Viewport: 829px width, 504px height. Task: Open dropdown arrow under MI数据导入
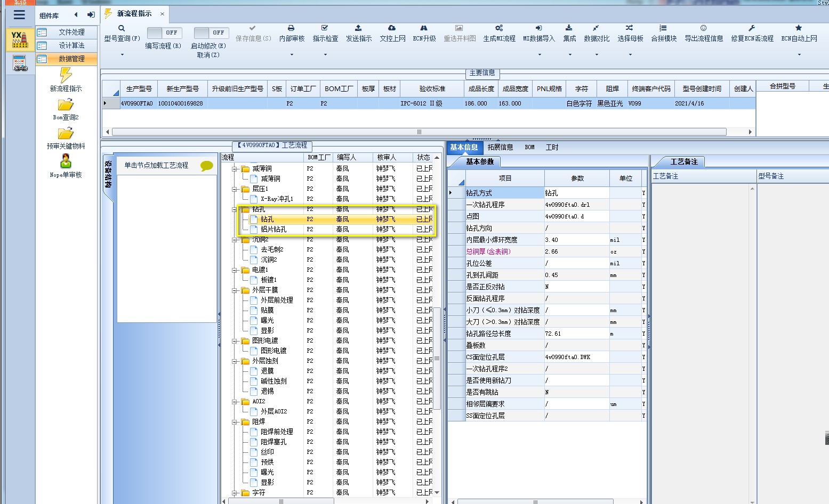[x=538, y=54]
